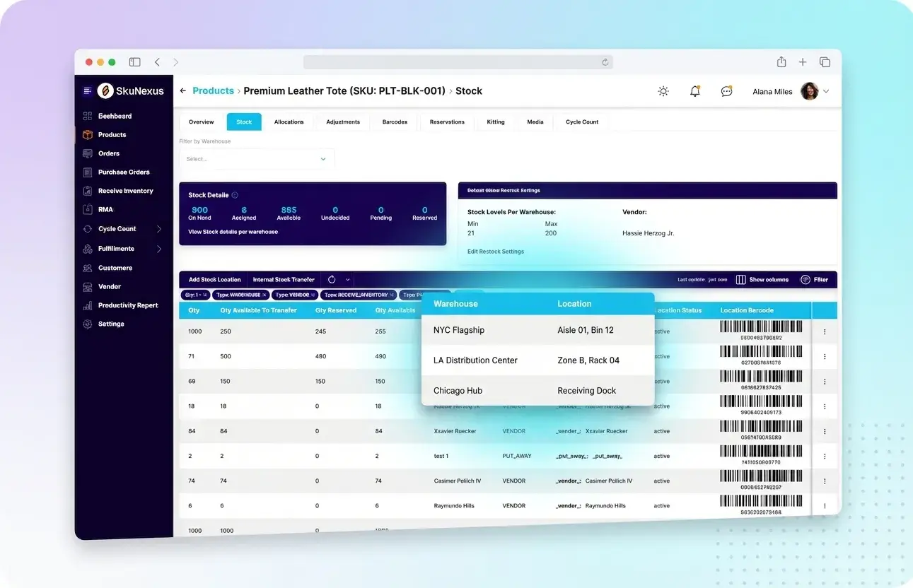Open the kebab menu on the first stock row
This screenshot has height=588, width=913.
(825, 330)
